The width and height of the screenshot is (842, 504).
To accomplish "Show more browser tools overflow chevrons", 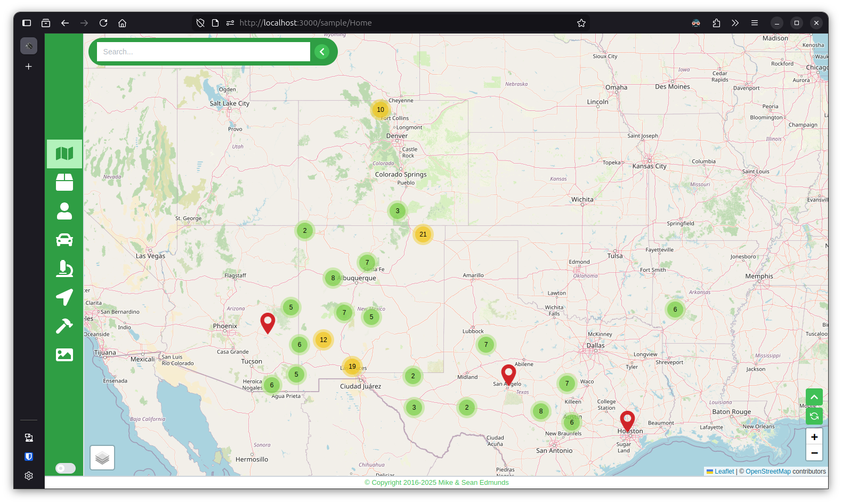I will coord(735,23).
